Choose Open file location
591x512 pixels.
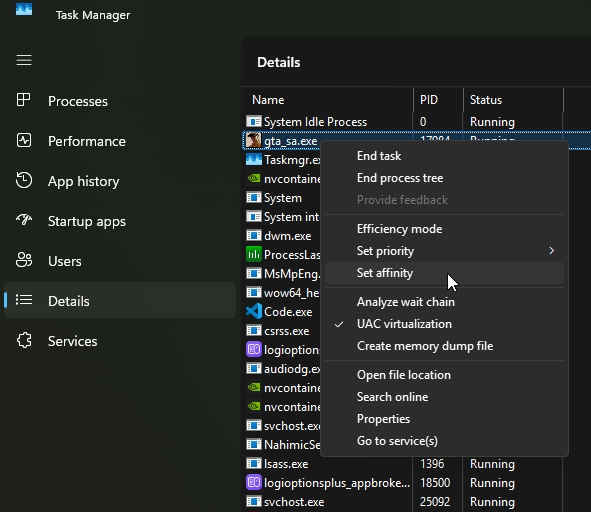pyautogui.click(x=444, y=375)
